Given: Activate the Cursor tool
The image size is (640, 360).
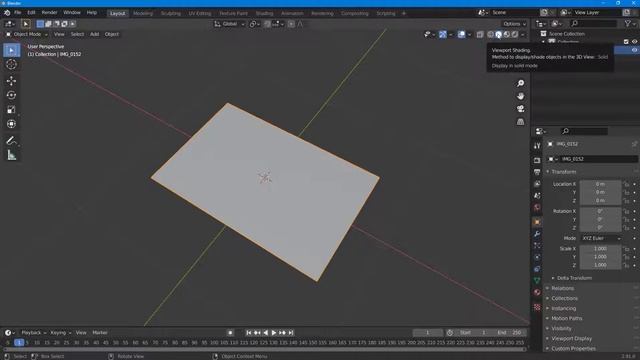Looking at the screenshot, I should coord(11,64).
